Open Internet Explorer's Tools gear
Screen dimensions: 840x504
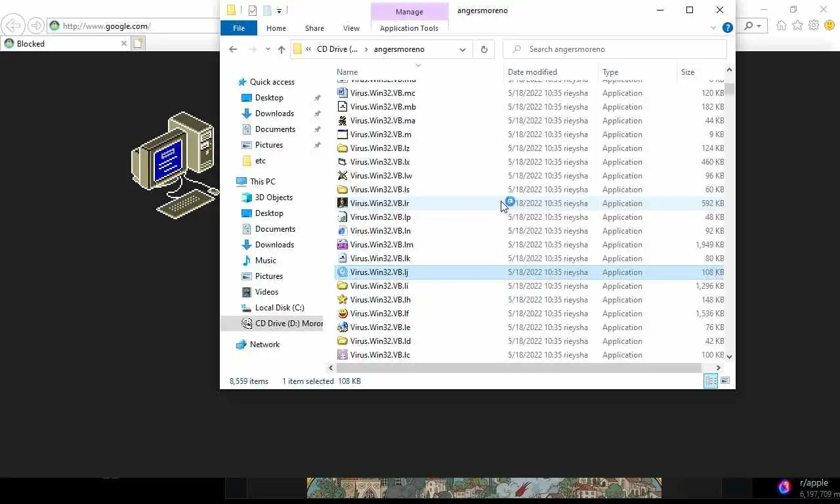tap(814, 26)
